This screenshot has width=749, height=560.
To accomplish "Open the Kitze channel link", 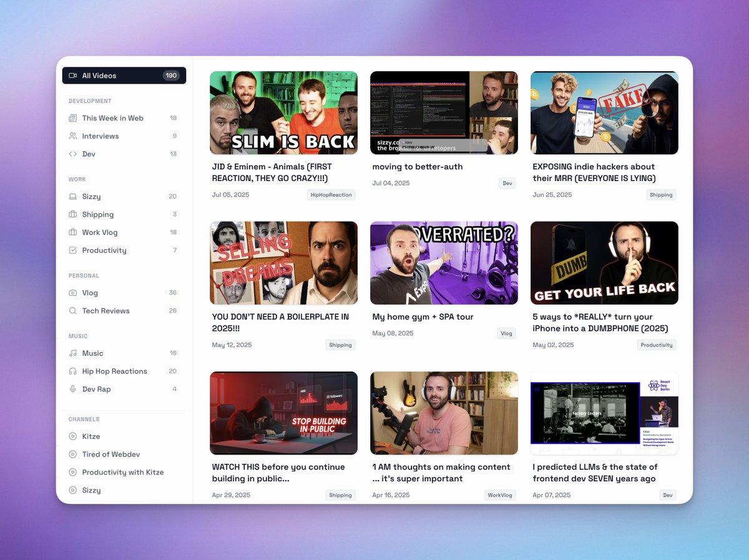I will 124,436.
